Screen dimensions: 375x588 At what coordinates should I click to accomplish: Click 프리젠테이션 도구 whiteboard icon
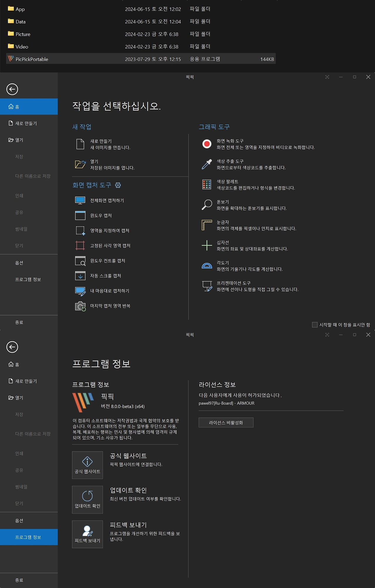[x=207, y=286]
